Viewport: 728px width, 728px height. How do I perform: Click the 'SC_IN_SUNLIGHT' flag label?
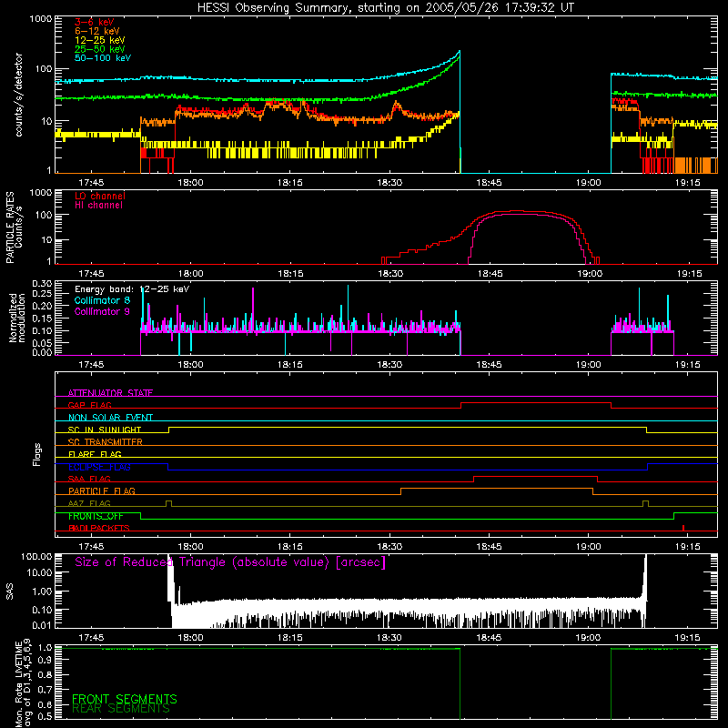pos(105,430)
